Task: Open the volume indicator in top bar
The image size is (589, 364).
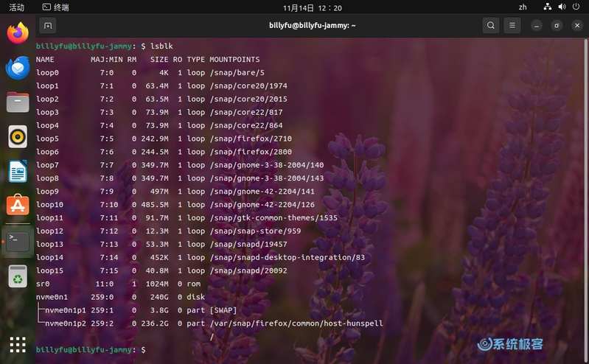Action: pyautogui.click(x=562, y=7)
